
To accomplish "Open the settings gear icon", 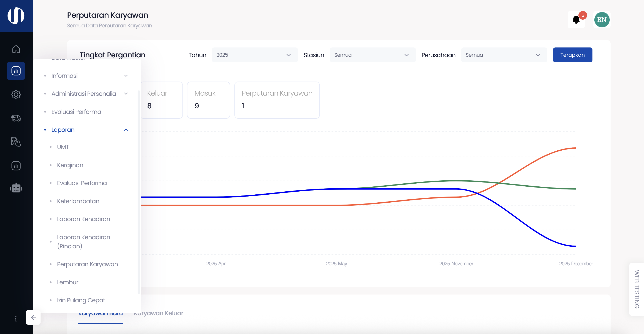I will click(x=16, y=95).
